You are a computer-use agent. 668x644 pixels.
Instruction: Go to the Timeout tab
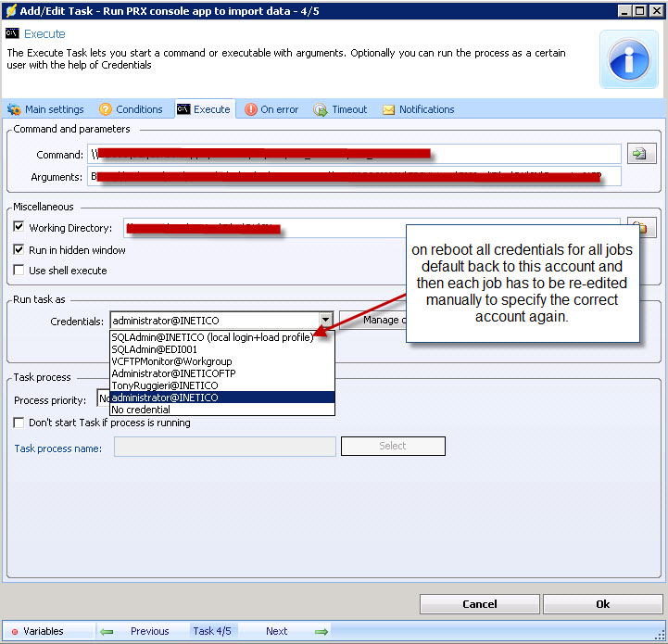[x=340, y=109]
